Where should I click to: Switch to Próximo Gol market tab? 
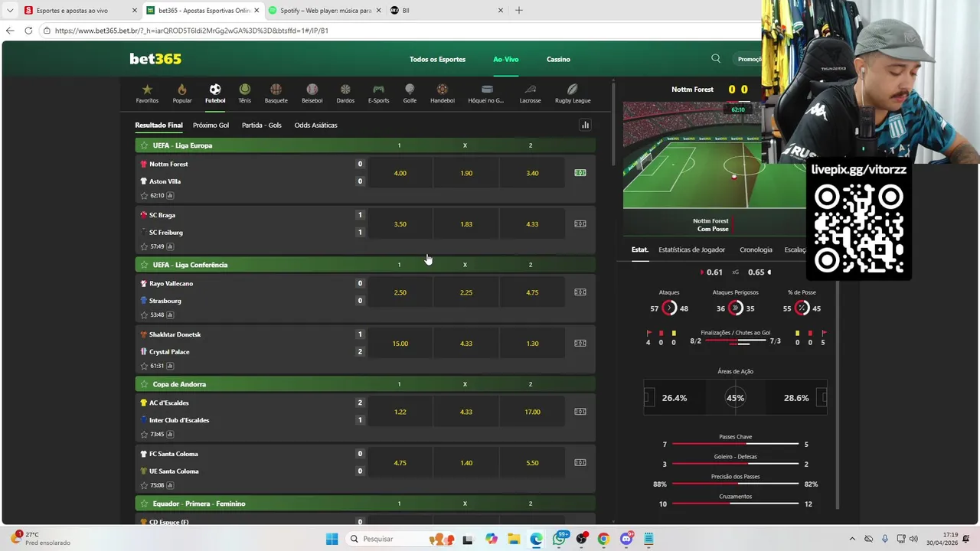point(211,125)
